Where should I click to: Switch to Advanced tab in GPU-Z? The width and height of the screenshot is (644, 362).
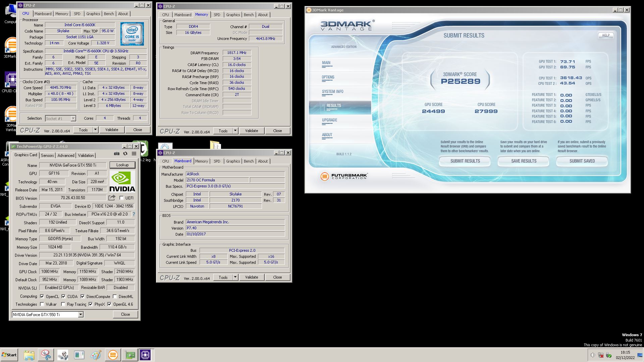66,156
